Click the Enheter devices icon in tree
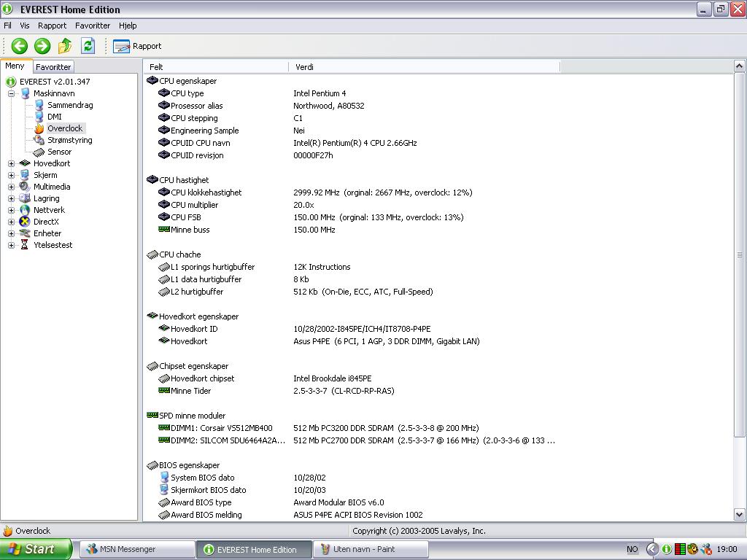The image size is (747, 560). 25,233
